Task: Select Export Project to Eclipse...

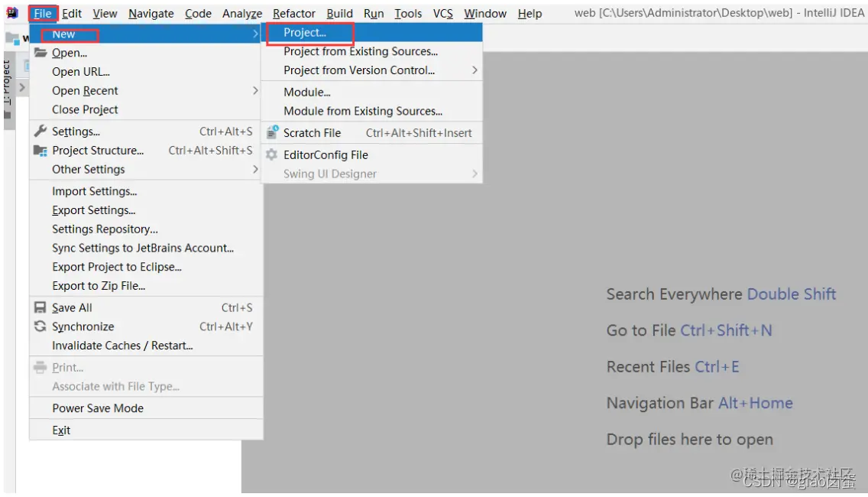Action: pyautogui.click(x=145, y=267)
